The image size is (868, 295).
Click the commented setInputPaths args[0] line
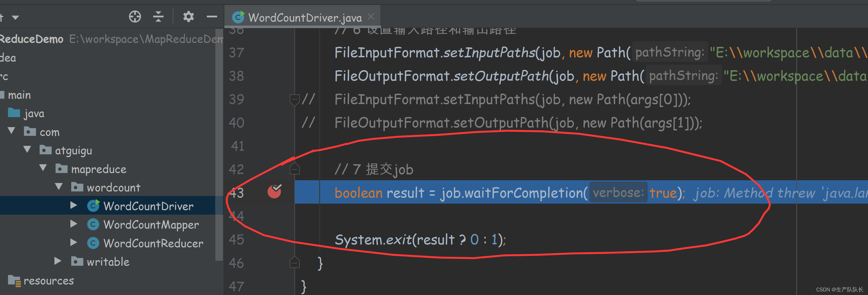coord(512,100)
